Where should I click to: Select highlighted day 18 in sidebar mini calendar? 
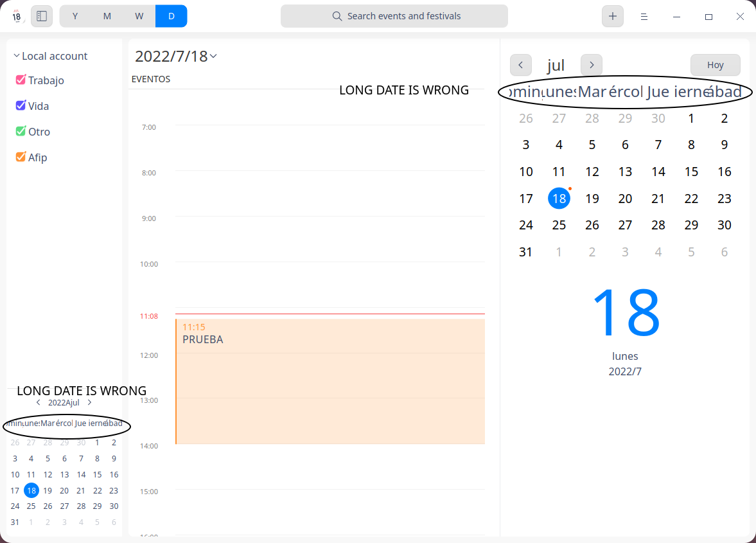pos(31,490)
